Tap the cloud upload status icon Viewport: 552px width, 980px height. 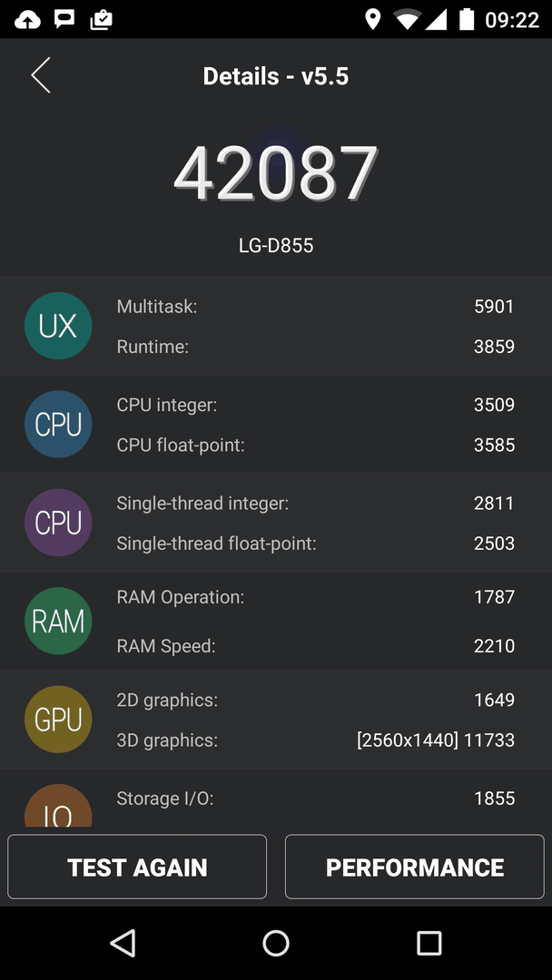click(x=27, y=20)
